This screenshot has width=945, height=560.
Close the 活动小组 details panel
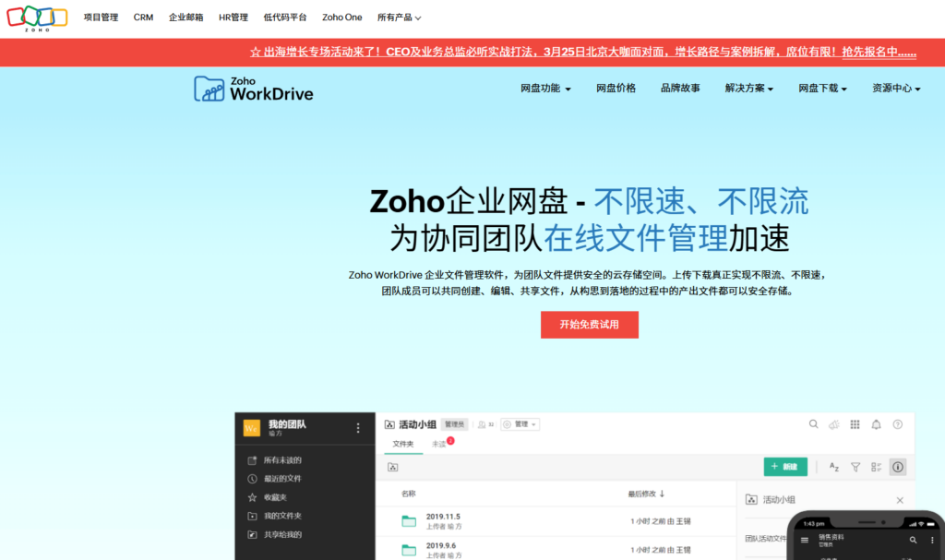click(x=900, y=501)
